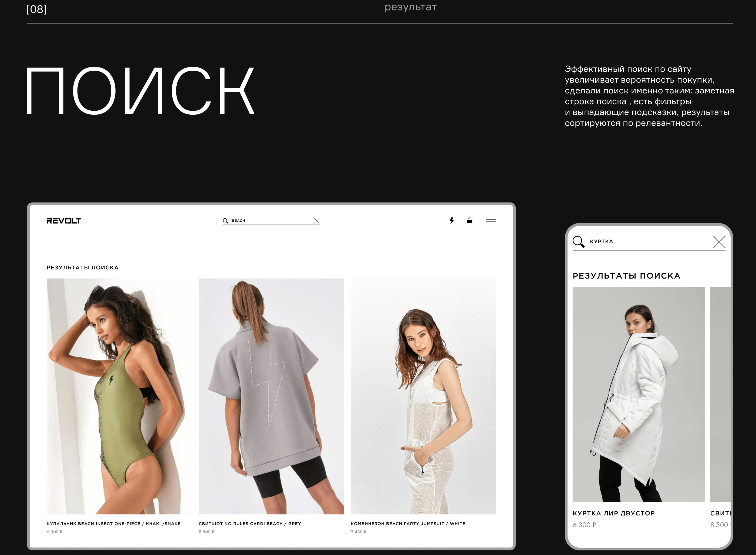Open the white jacket mobile photo
The image size is (756, 555).
pyautogui.click(x=638, y=394)
